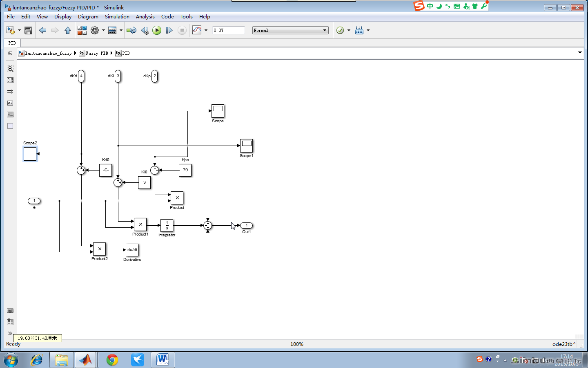Expand the breadcrumb bar dropdown arrow
The image size is (588, 368).
(580, 53)
